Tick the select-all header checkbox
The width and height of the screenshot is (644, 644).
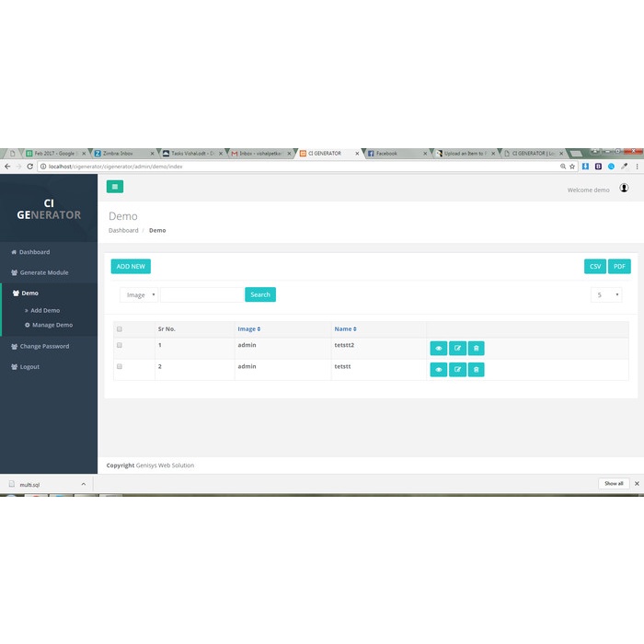point(120,329)
